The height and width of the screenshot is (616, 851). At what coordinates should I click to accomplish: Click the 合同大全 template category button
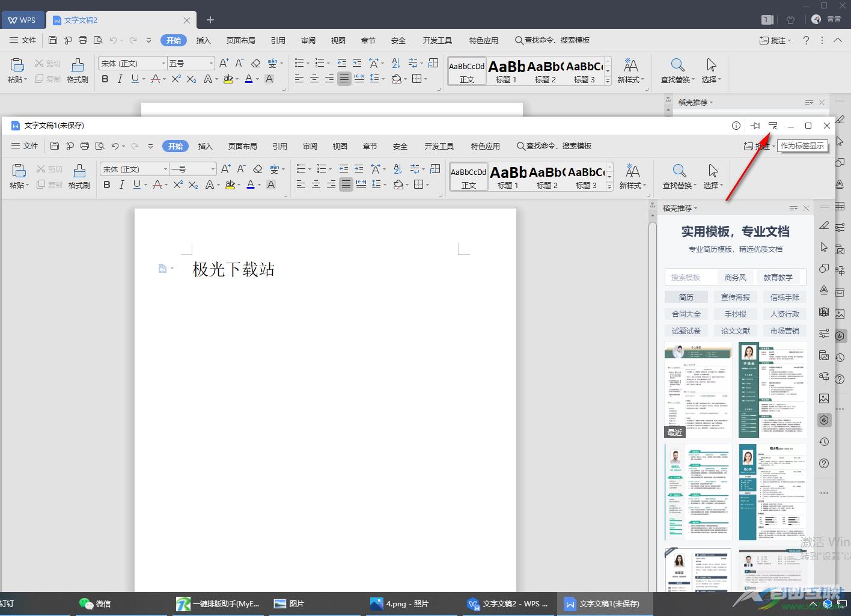click(686, 314)
